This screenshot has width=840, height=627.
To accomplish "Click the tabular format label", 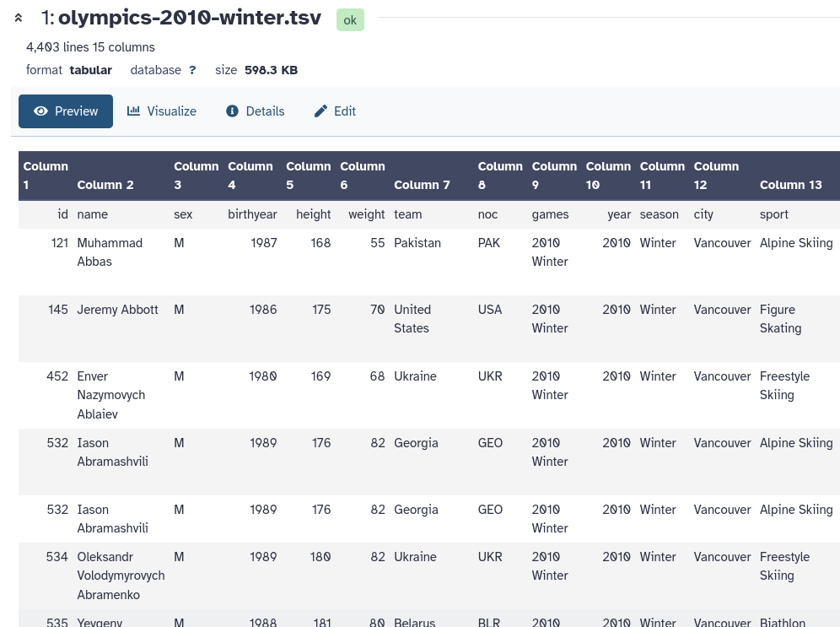I will (x=91, y=70).
